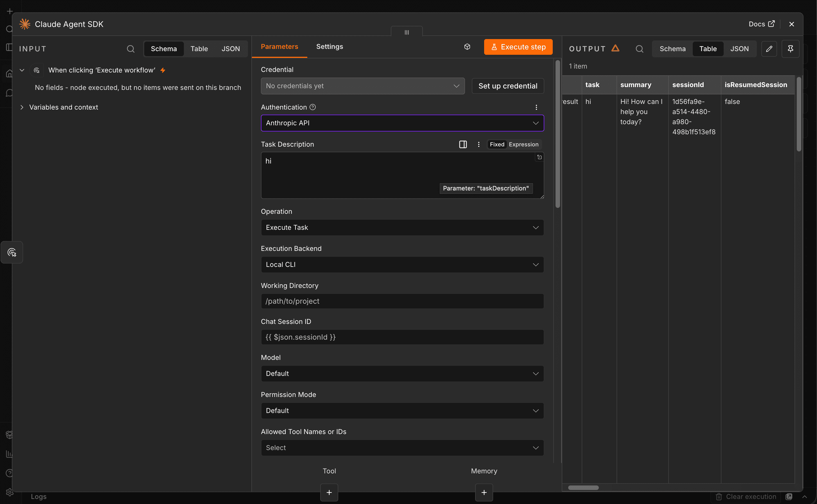
Task: Add a Tool with the plus button
Action: 329,492
